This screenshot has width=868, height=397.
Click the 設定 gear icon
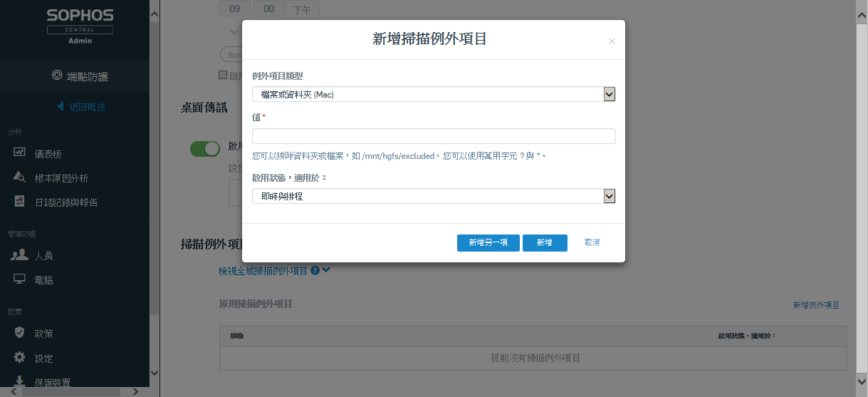click(x=19, y=358)
